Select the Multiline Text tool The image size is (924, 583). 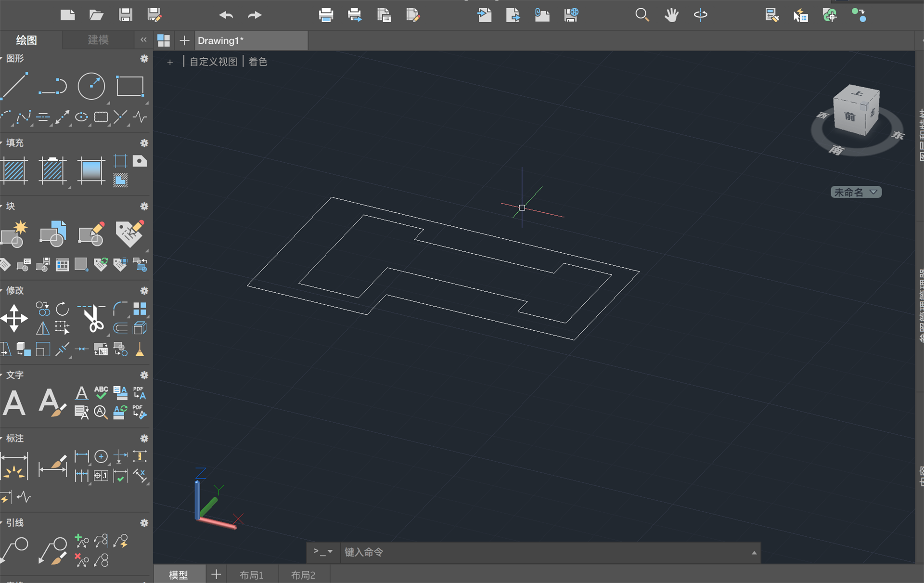(x=14, y=403)
